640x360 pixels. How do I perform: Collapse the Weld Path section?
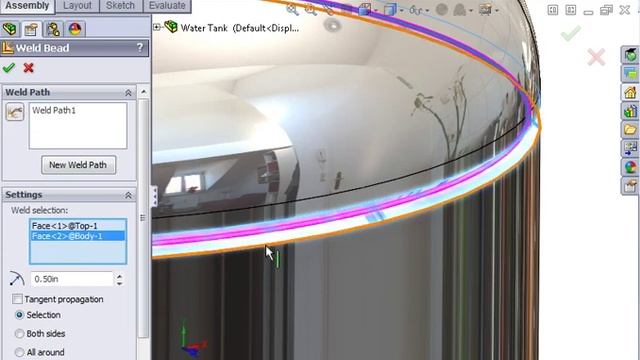128,93
